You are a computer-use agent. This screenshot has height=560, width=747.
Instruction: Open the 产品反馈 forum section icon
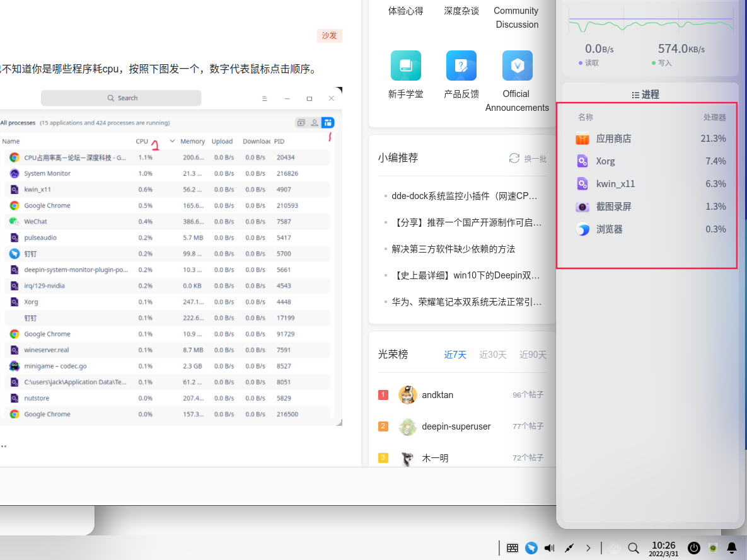point(461,66)
